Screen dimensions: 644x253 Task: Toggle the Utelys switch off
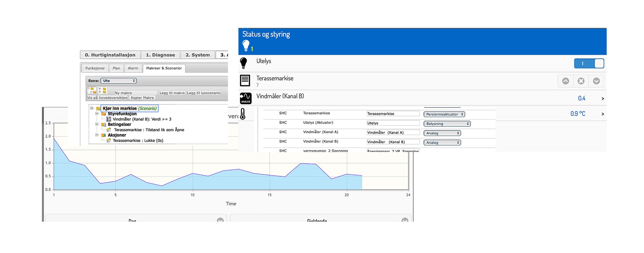pos(589,63)
